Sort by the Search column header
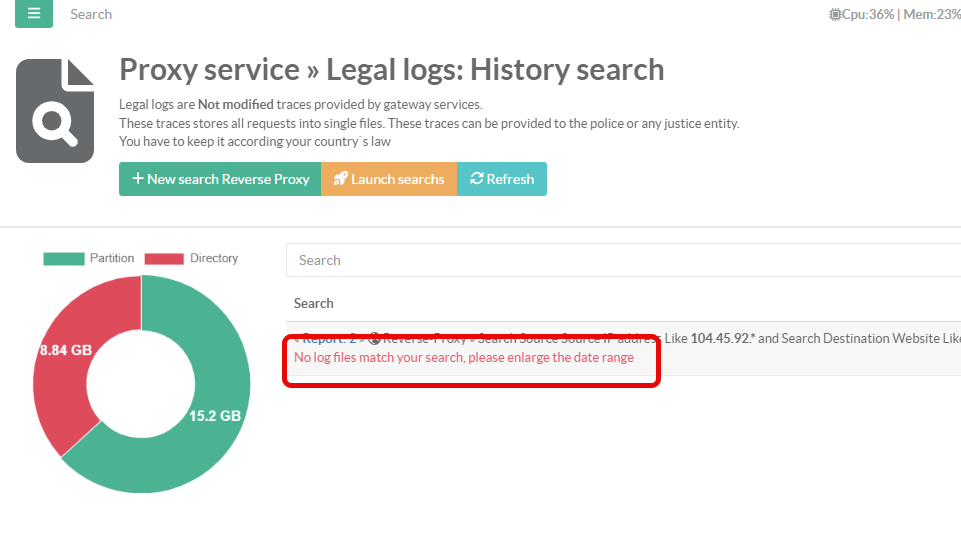 (314, 303)
